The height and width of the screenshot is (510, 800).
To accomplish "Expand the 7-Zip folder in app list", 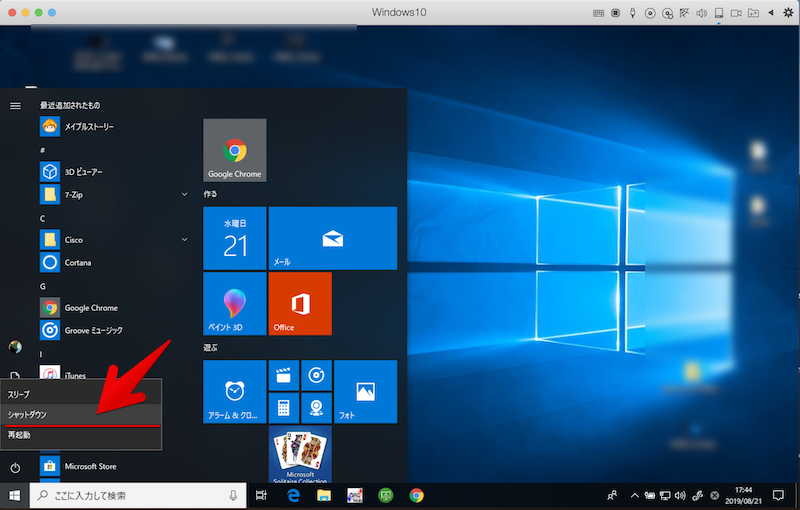I will (x=185, y=193).
